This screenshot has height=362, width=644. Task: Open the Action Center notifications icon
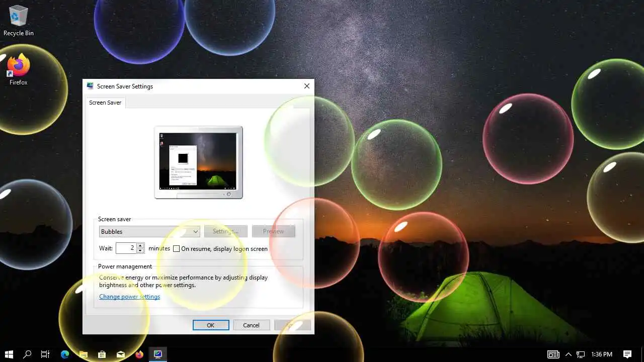[x=627, y=354]
